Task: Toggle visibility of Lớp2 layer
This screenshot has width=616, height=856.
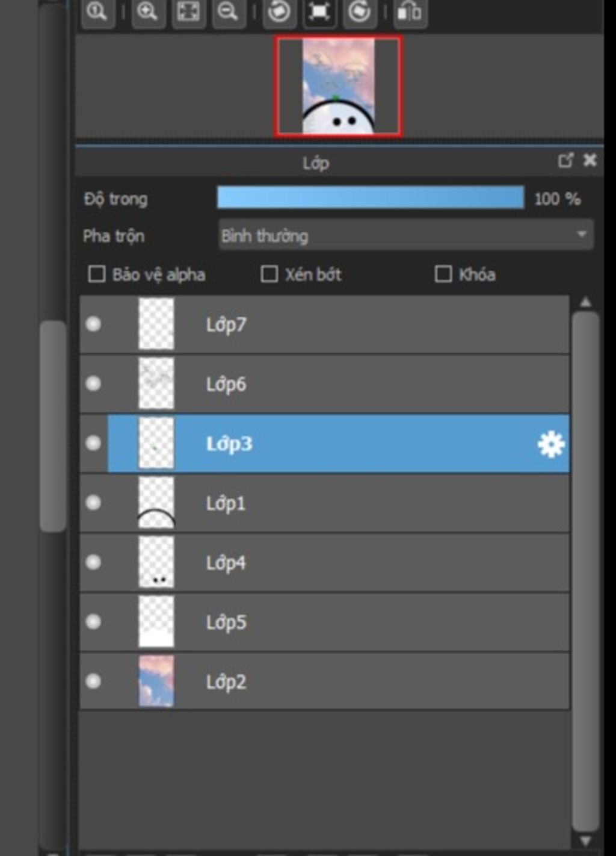Action: 93,681
